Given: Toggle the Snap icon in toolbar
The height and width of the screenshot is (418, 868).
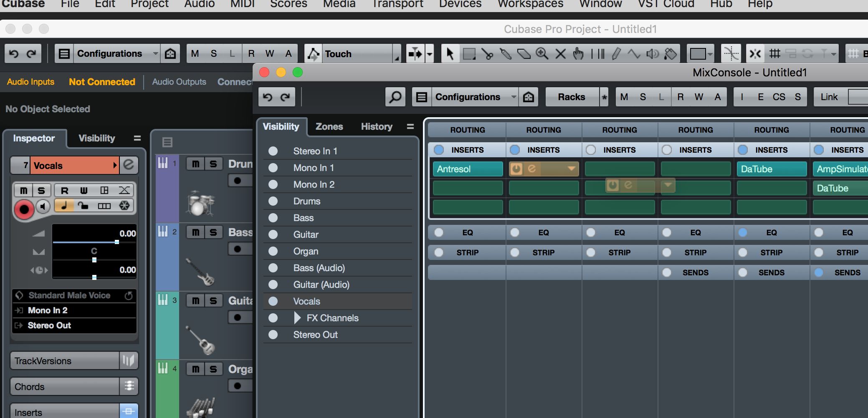Looking at the screenshot, I should 755,54.
